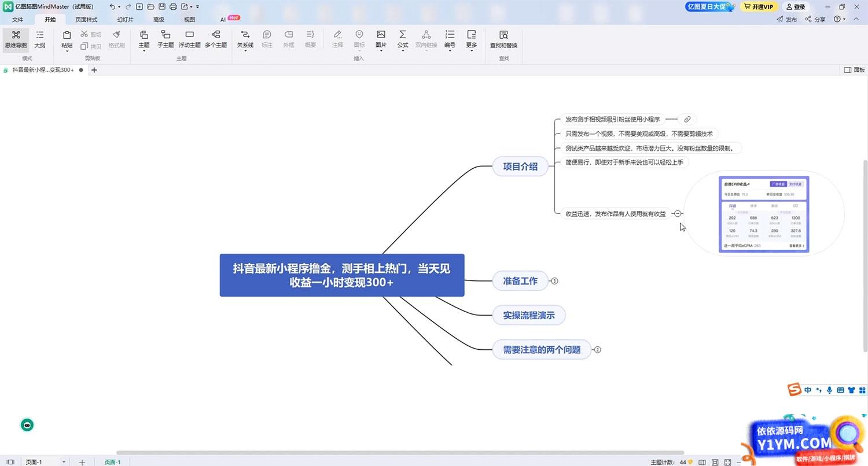Insert a Floating Topic (浮动主题)
This screenshot has height=466, width=868.
point(189,39)
